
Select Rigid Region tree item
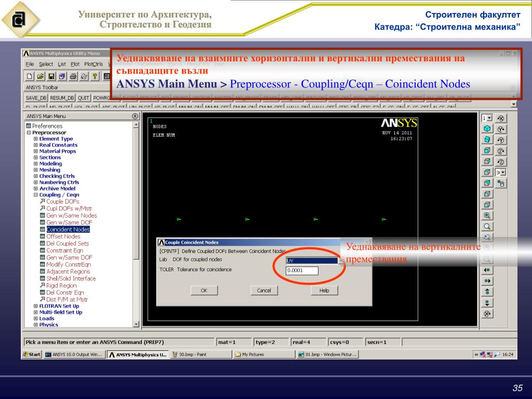tap(61, 285)
